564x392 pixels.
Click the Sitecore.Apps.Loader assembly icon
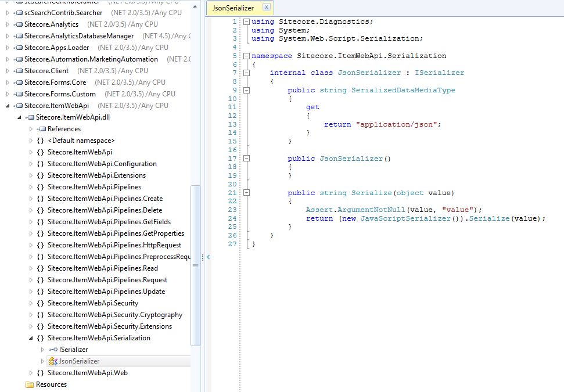(x=19, y=48)
